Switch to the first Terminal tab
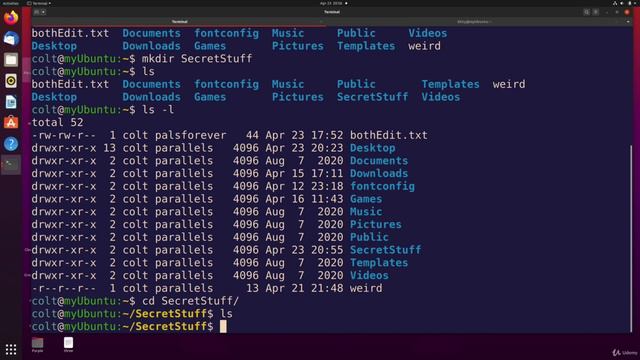 coord(180,22)
